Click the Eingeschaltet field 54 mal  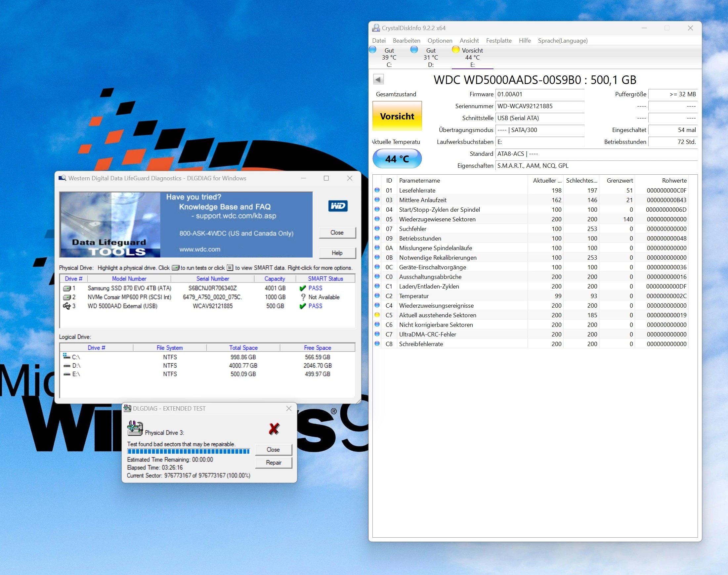672,130
